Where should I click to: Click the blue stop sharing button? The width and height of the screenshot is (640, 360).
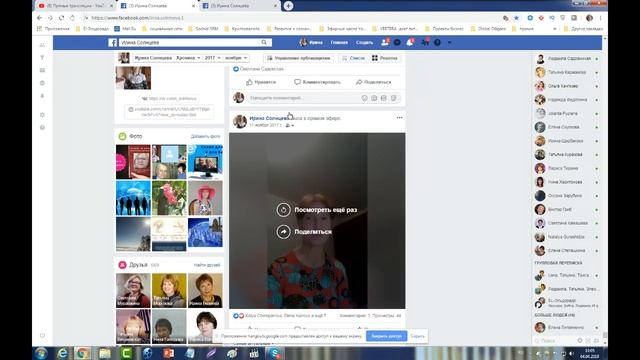386,336
